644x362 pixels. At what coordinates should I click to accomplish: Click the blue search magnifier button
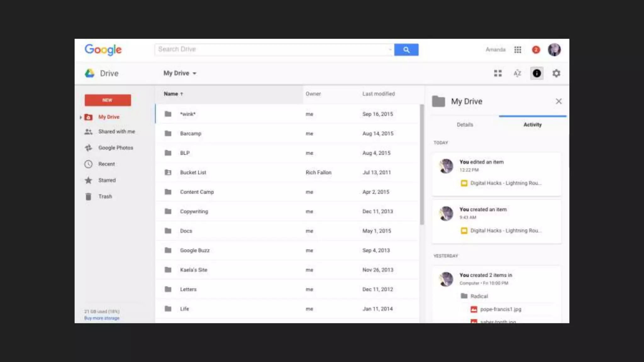pyautogui.click(x=406, y=50)
